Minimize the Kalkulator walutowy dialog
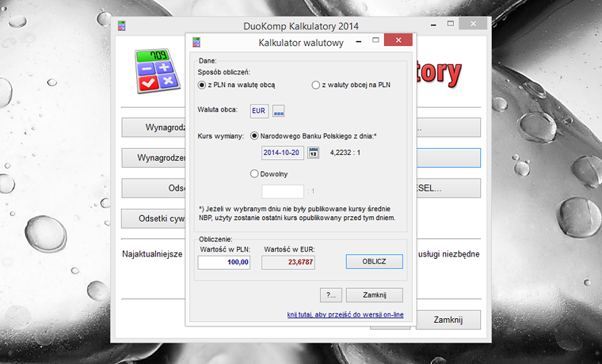The image size is (602, 364). pos(359,41)
